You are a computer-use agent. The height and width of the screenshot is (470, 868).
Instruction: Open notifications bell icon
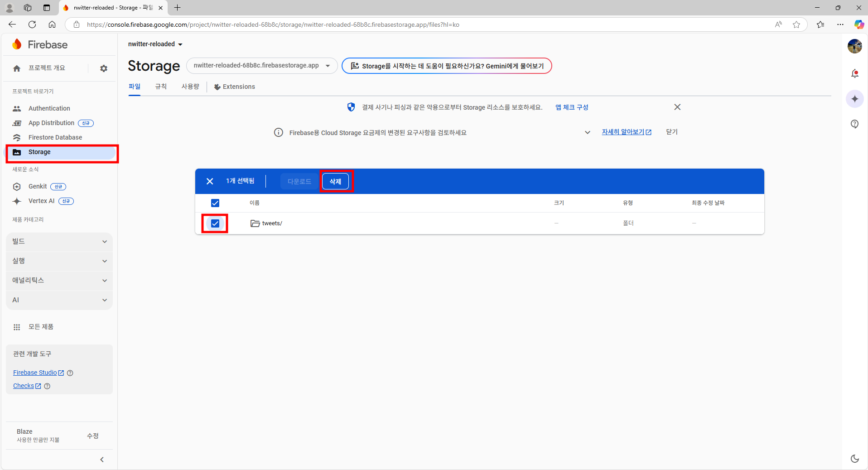click(855, 73)
